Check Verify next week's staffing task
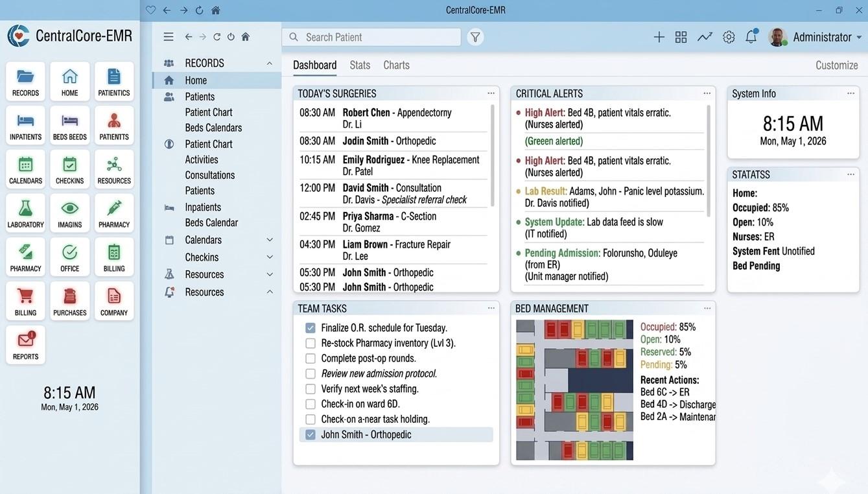This screenshot has width=868, height=494. 311,389
